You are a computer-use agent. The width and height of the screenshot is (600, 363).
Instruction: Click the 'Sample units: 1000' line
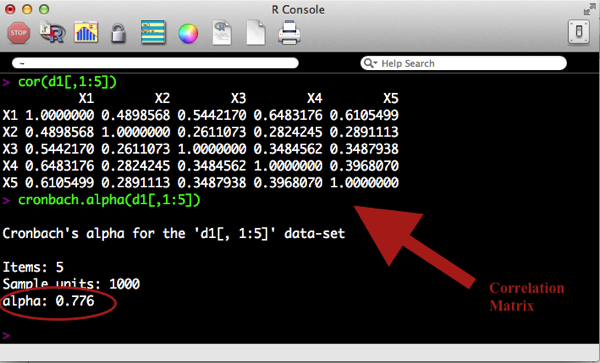pyautogui.click(x=71, y=284)
